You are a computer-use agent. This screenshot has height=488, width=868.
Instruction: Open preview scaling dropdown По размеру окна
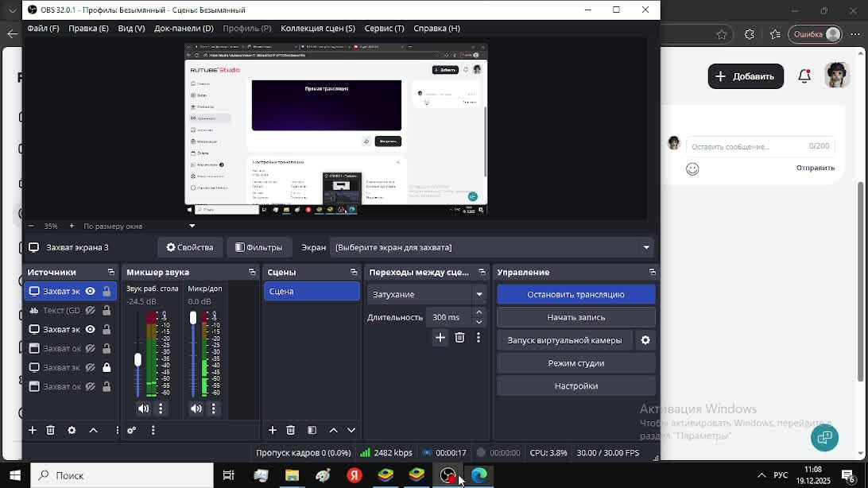[x=138, y=226]
